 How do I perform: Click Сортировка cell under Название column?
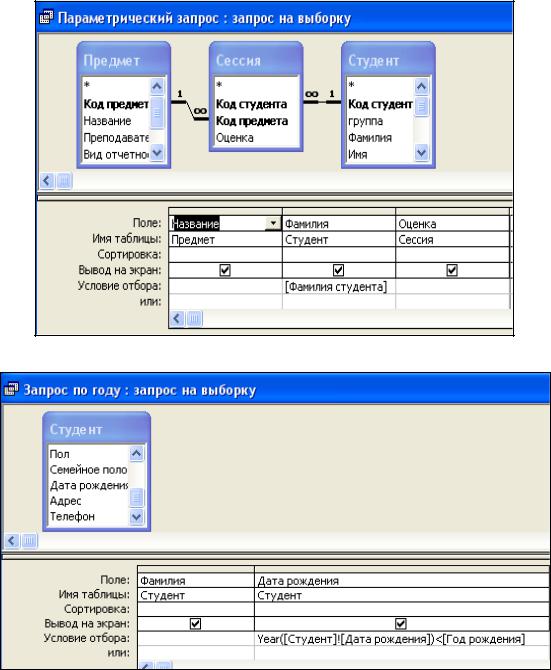pyautogui.click(x=225, y=255)
